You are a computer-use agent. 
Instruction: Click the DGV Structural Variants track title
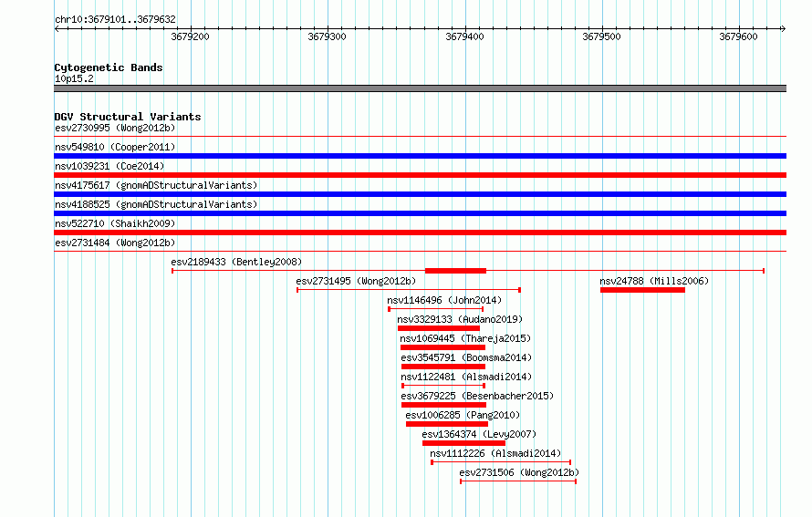(x=128, y=117)
